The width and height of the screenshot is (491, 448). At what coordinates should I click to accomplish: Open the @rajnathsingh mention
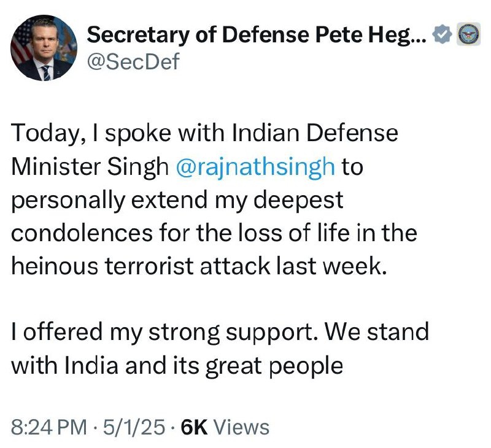tap(255, 168)
